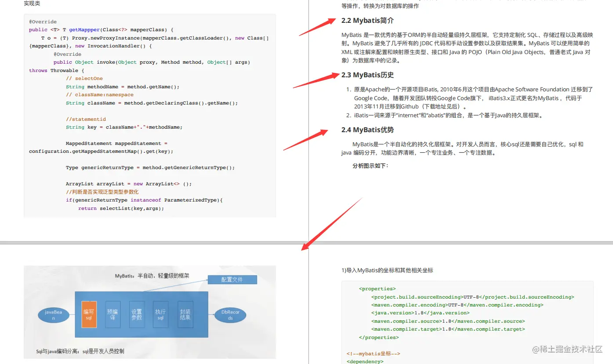613x364 pixels.
Task: Click the "实现类" text above the code block
Action: pos(33,4)
